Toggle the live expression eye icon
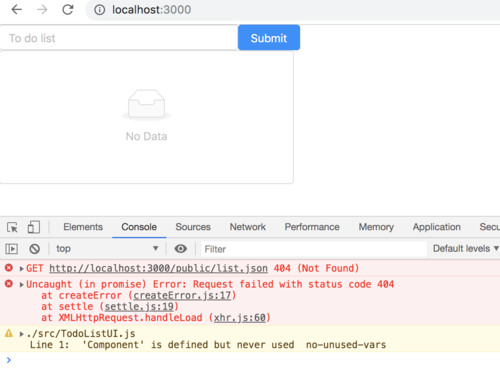Viewport: 500px width, 372px height. tap(181, 249)
